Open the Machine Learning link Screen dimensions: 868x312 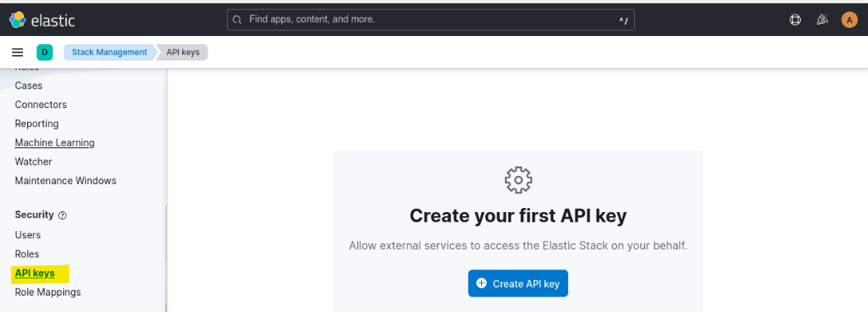coord(55,142)
